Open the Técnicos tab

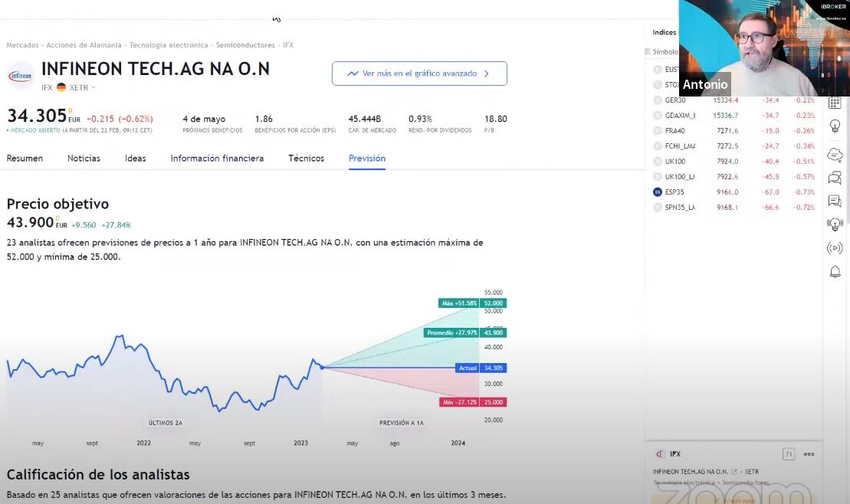tap(306, 159)
